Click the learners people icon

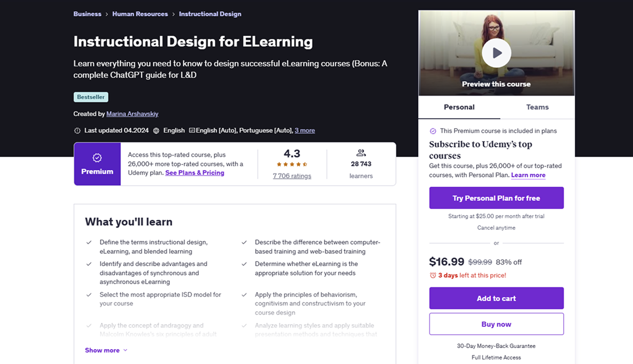click(x=361, y=153)
